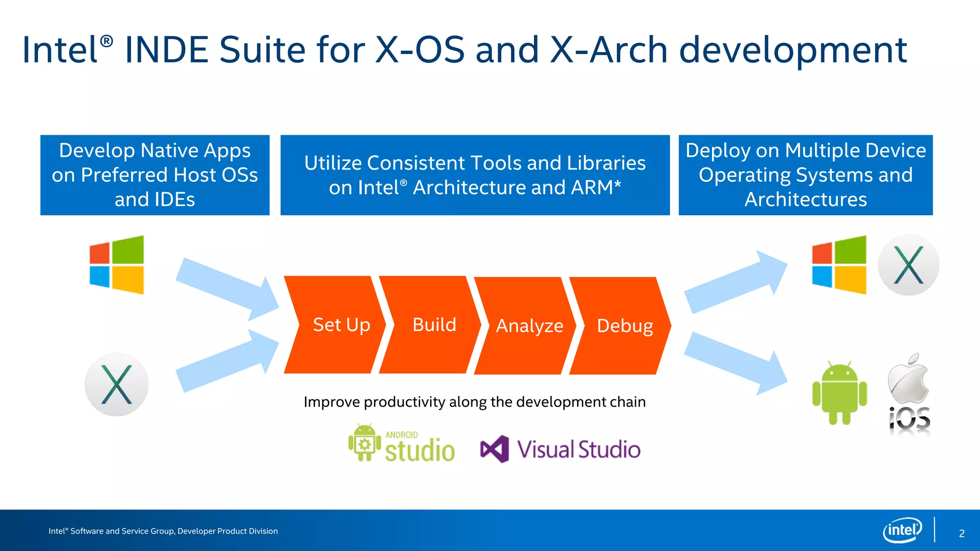Screen dimensions: 980x551
Task: Click the Develop Native Apps blue box
Action: click(155, 175)
